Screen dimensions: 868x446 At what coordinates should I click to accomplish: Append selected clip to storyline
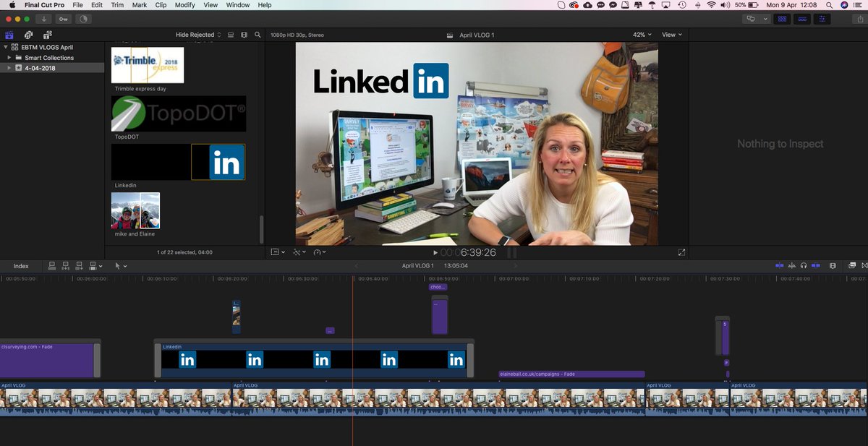(77, 266)
